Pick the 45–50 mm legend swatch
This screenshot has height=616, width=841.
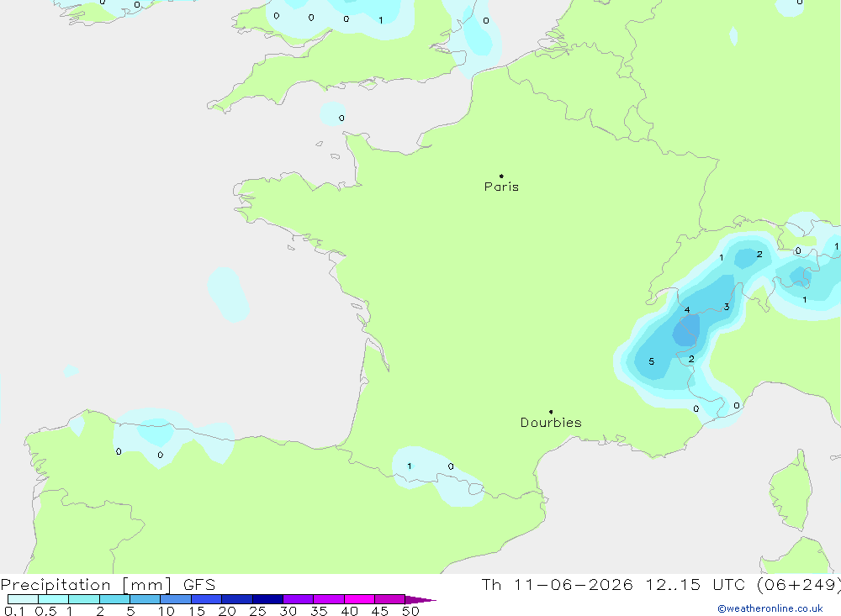[389, 599]
